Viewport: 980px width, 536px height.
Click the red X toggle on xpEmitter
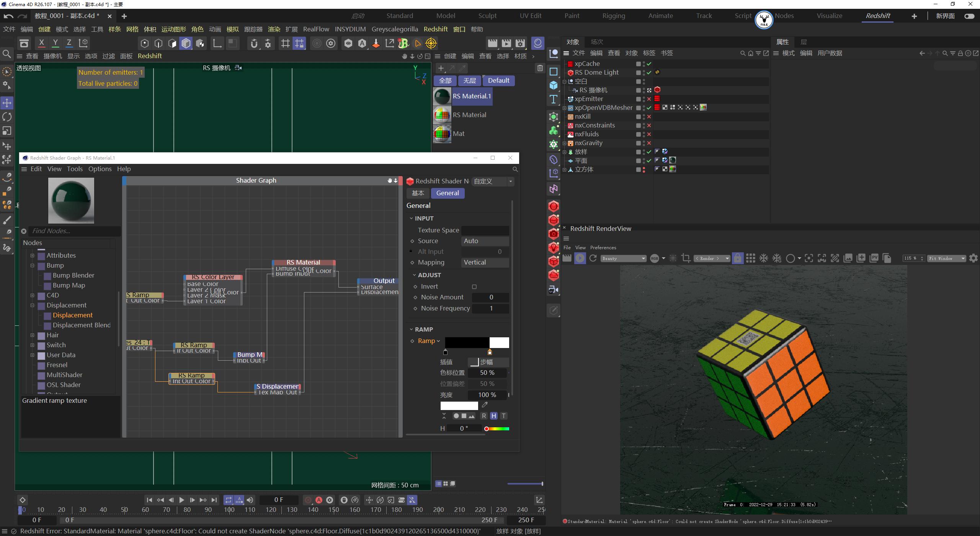[650, 99]
